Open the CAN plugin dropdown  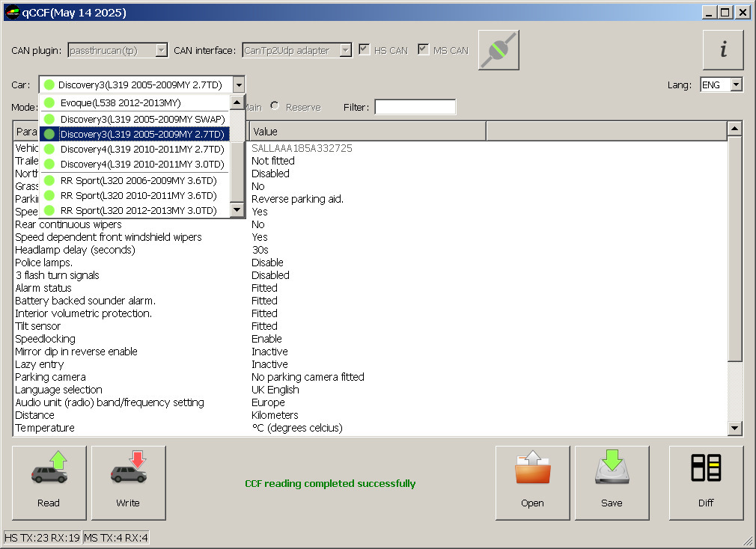coord(163,49)
